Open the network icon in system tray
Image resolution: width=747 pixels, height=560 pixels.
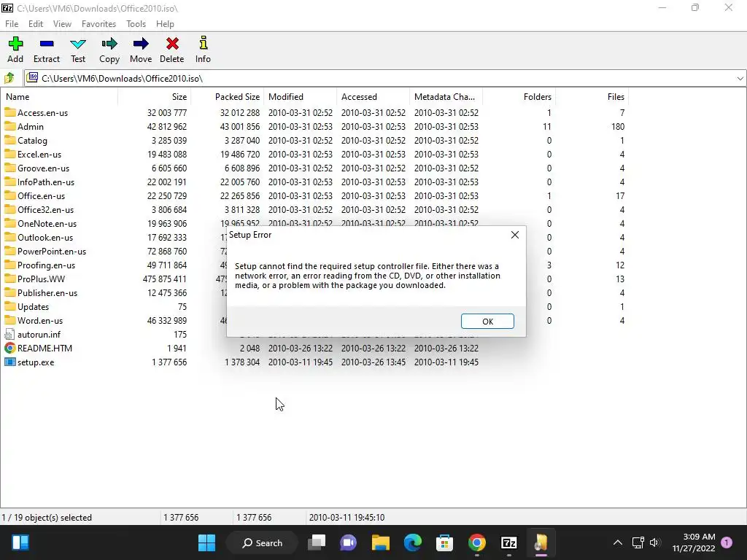[x=638, y=542]
